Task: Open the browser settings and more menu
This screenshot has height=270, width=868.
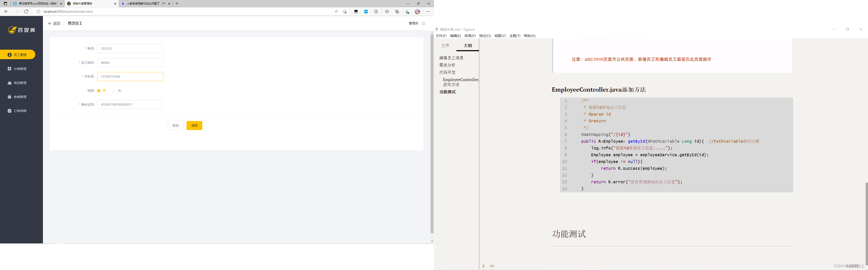Action: [x=428, y=12]
